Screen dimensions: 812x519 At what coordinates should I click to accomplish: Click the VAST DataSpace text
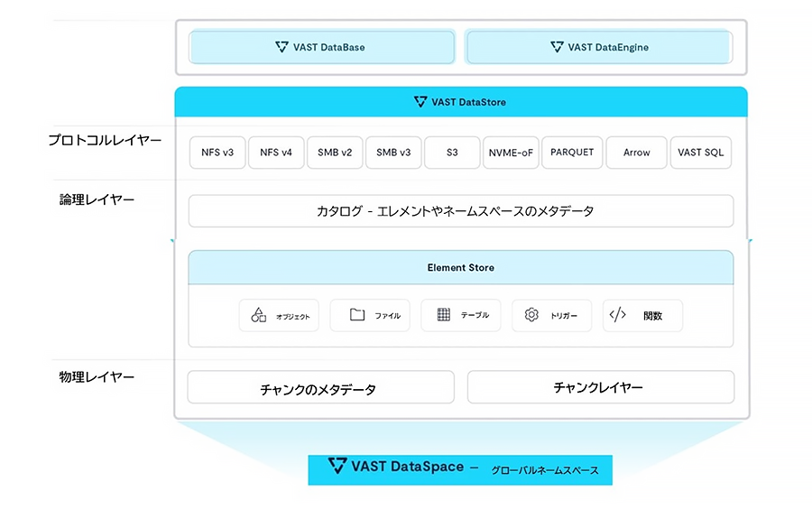(x=408, y=466)
